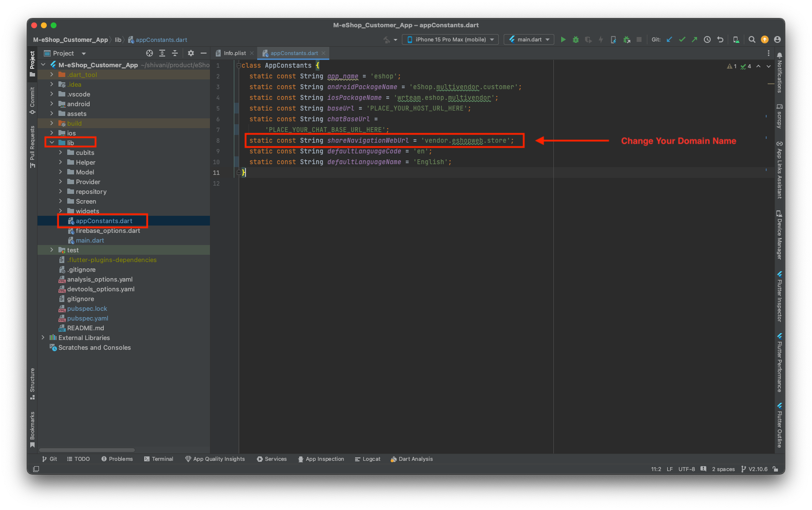
Task: Open the iPhone 15 Pro Max device dropdown
Action: point(450,39)
